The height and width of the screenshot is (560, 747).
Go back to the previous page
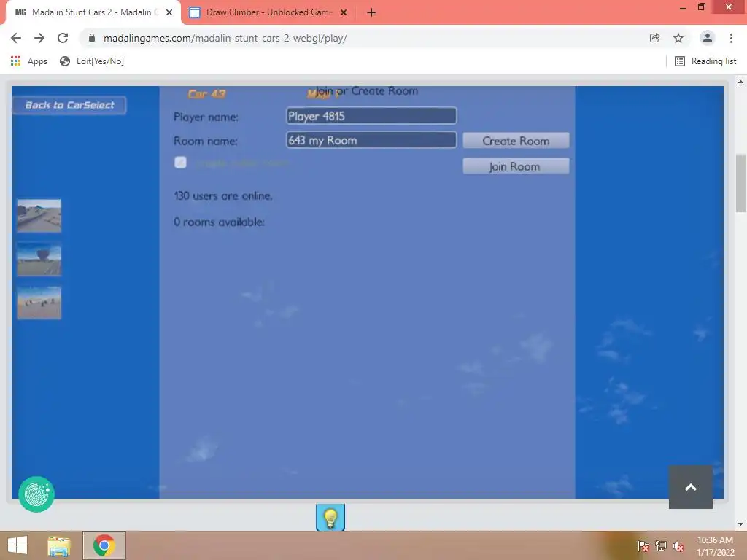point(16,38)
